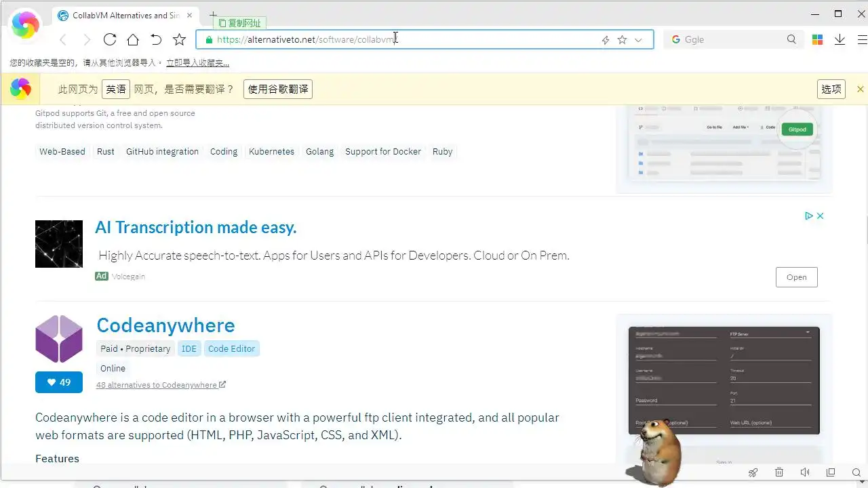Image resolution: width=868 pixels, height=488 pixels.
Task: Open 48 alternatives to Codeanywhere link
Action: [x=161, y=385]
